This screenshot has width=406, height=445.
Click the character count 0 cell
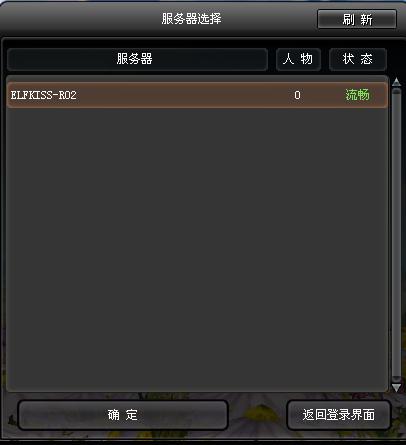point(297,95)
